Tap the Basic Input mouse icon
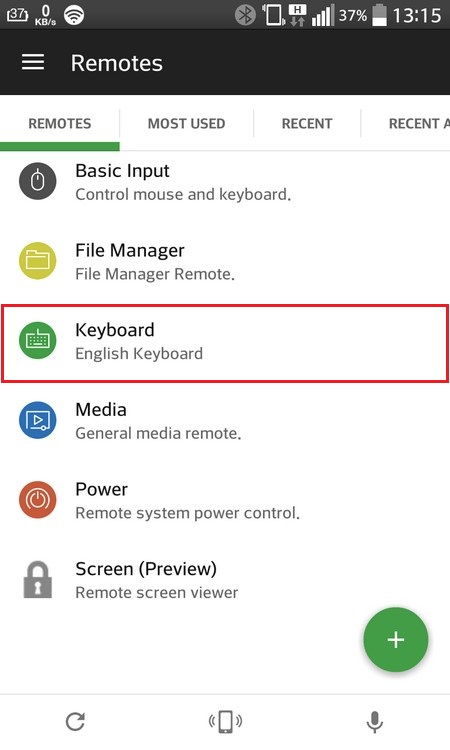The height and width of the screenshot is (750, 450). [x=37, y=181]
